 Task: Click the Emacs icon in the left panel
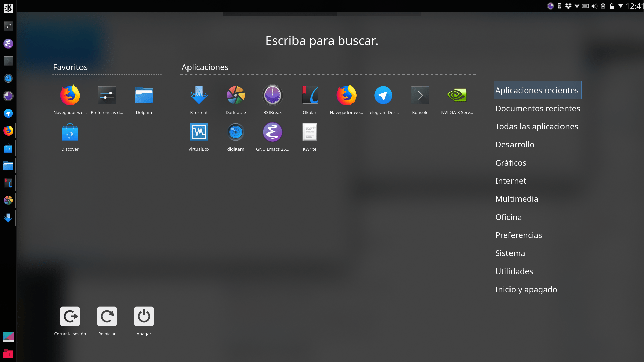point(8,43)
